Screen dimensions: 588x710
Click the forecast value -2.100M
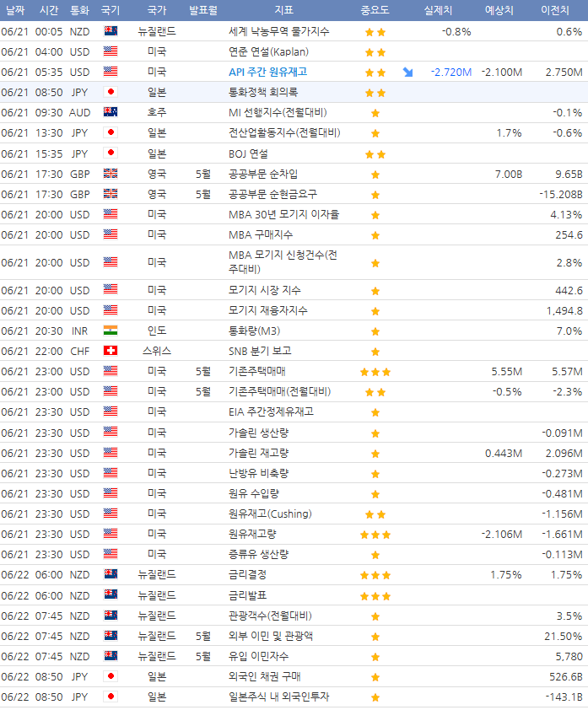[x=502, y=73]
